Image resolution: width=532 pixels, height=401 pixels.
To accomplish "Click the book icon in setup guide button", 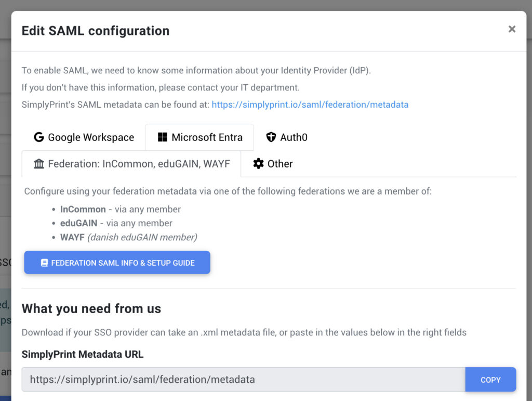I will (44, 263).
